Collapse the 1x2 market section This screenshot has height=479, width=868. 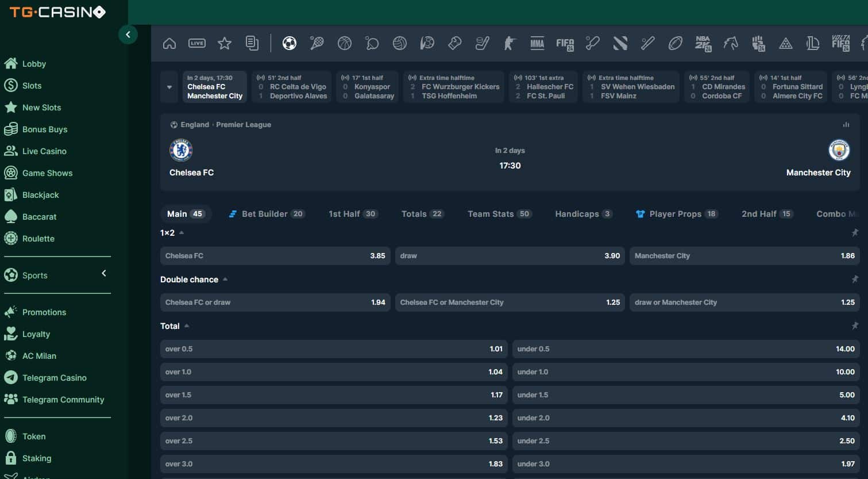click(182, 233)
